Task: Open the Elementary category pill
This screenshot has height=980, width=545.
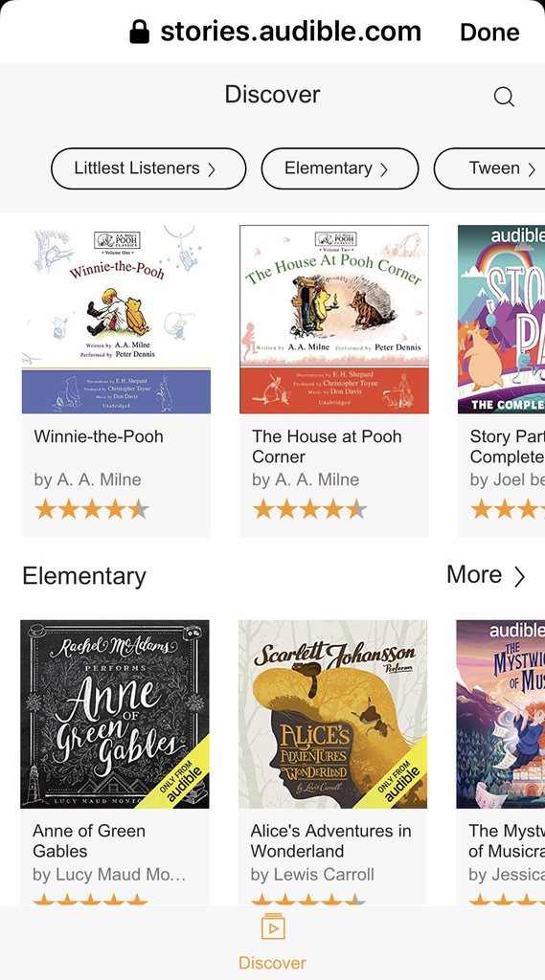Action: (340, 168)
